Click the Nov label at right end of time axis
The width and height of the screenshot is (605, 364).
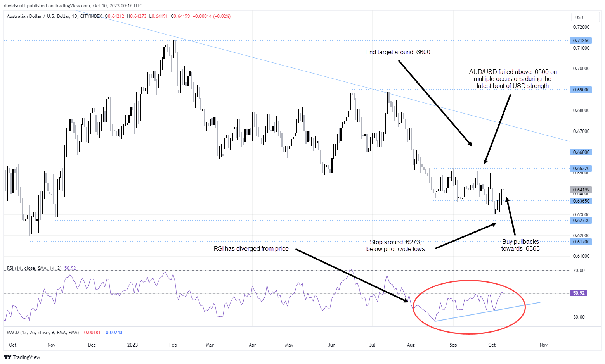[543, 345]
